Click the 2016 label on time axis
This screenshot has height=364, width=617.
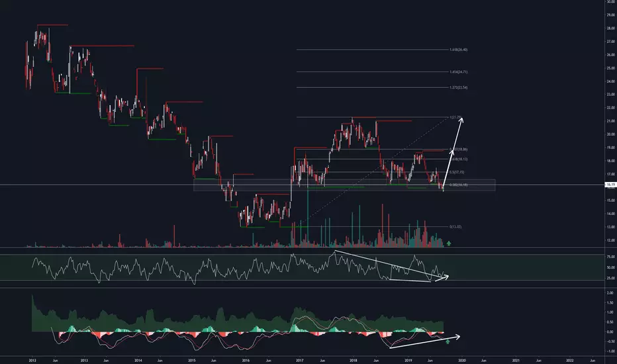[x=246, y=361]
